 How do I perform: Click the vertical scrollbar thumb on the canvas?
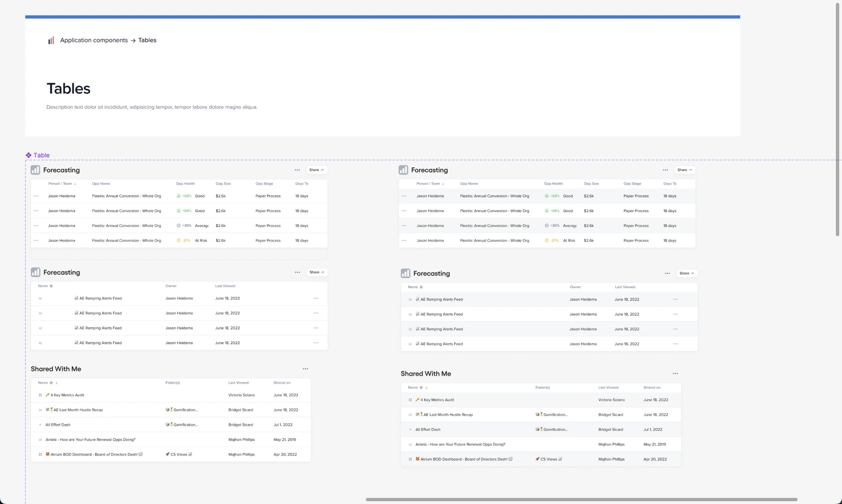[x=837, y=119]
